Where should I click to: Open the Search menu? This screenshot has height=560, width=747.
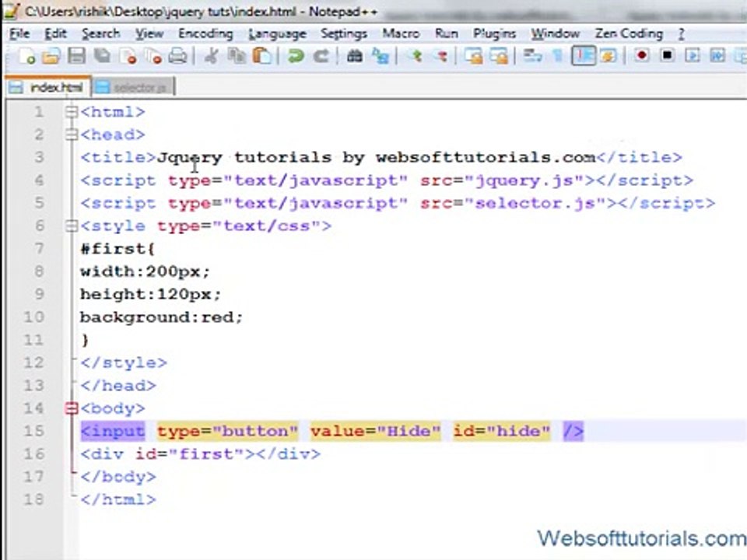100,33
